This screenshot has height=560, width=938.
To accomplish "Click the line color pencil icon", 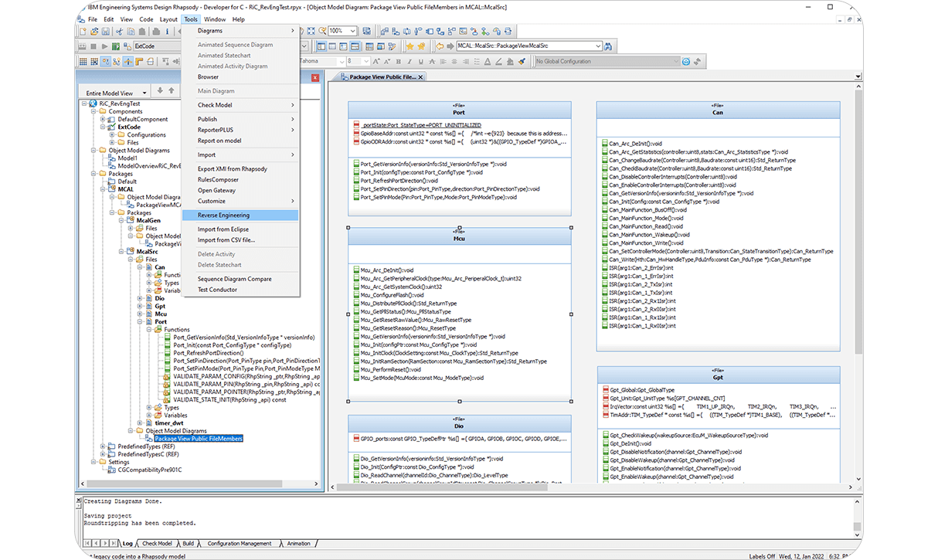I will [499, 62].
